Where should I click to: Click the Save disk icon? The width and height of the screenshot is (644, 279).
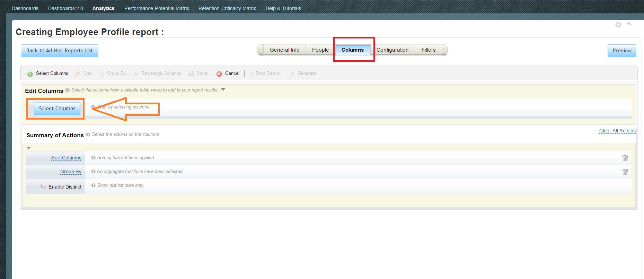tap(191, 73)
